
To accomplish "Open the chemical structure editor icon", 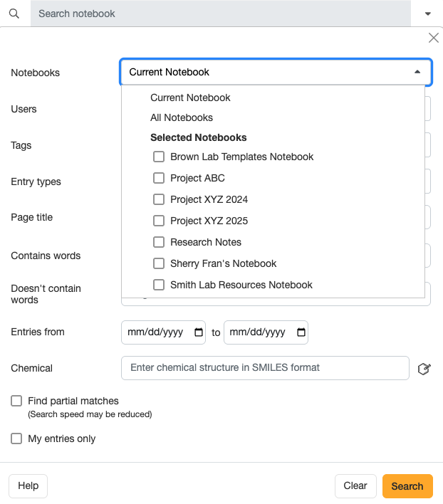I will click(424, 369).
